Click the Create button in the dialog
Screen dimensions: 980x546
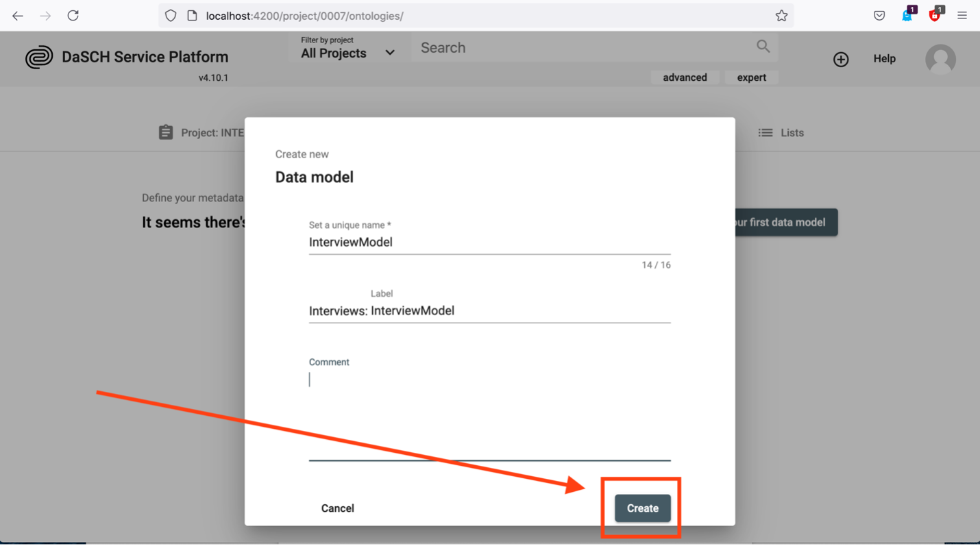pyautogui.click(x=641, y=508)
